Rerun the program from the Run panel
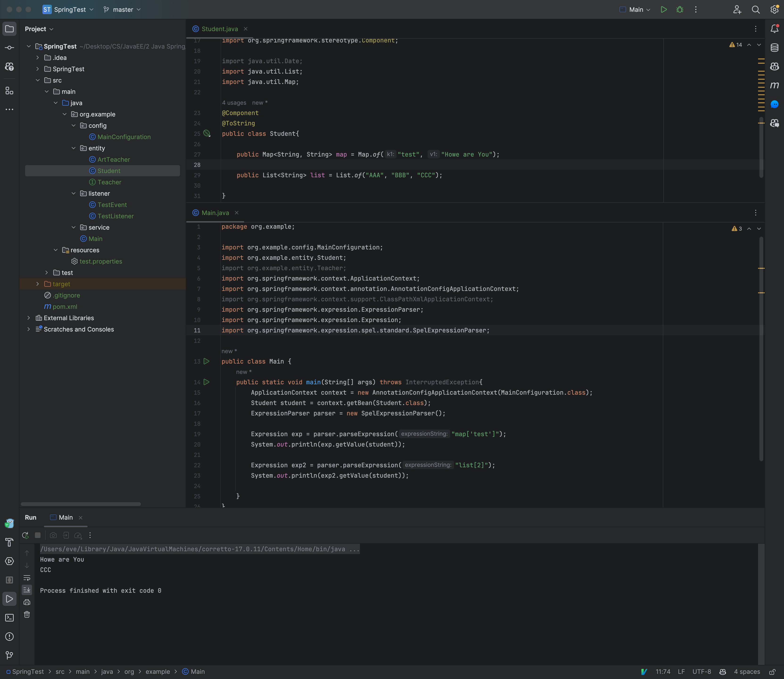The height and width of the screenshot is (679, 784). [25, 535]
